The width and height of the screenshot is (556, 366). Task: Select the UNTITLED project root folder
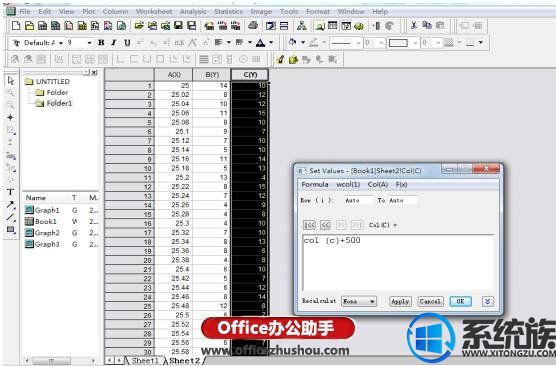pos(48,82)
